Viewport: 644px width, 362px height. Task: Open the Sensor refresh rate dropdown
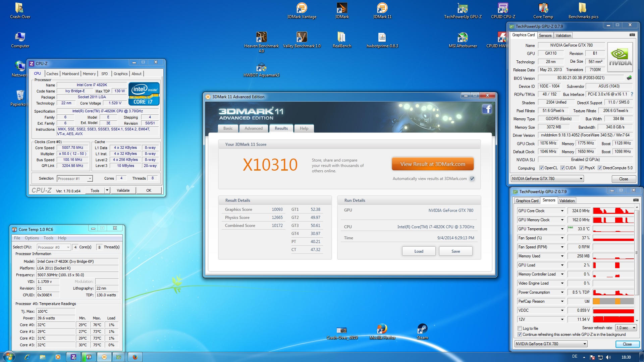pos(626,328)
